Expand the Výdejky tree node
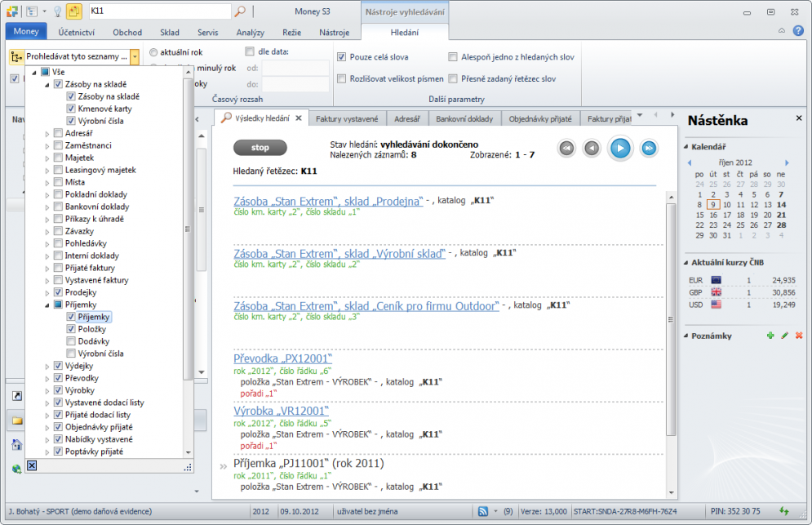Viewport: 812px width, 525px height. tap(47, 367)
